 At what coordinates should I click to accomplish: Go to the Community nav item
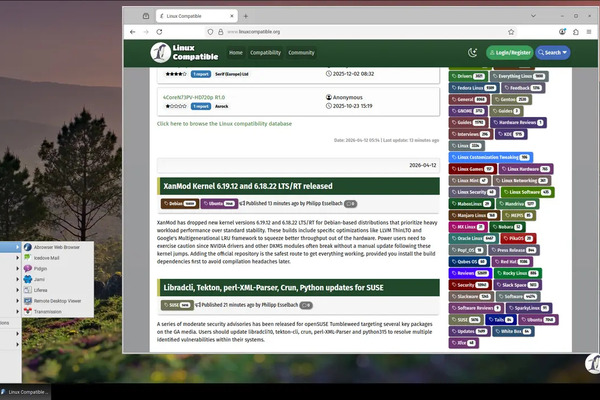tap(301, 52)
